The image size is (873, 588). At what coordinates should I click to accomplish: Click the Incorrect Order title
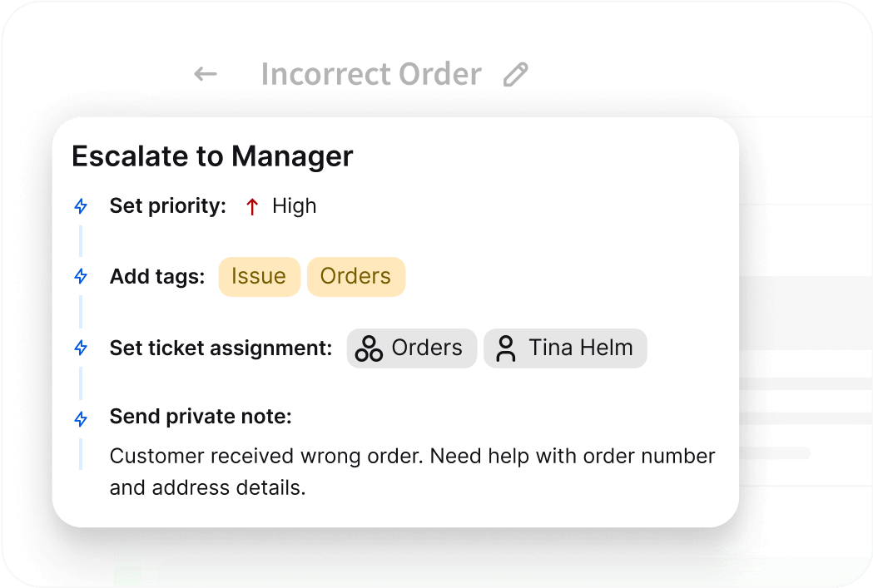371,74
